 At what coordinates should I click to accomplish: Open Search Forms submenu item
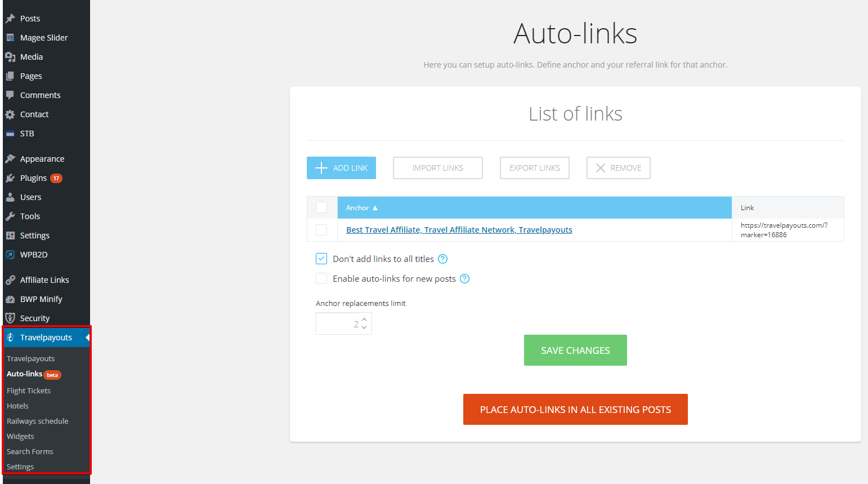click(30, 451)
